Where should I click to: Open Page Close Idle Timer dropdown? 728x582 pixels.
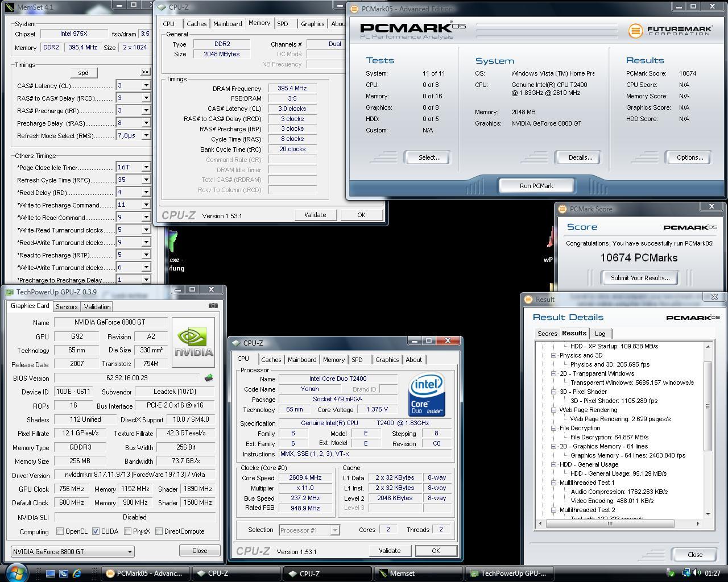tap(146, 167)
